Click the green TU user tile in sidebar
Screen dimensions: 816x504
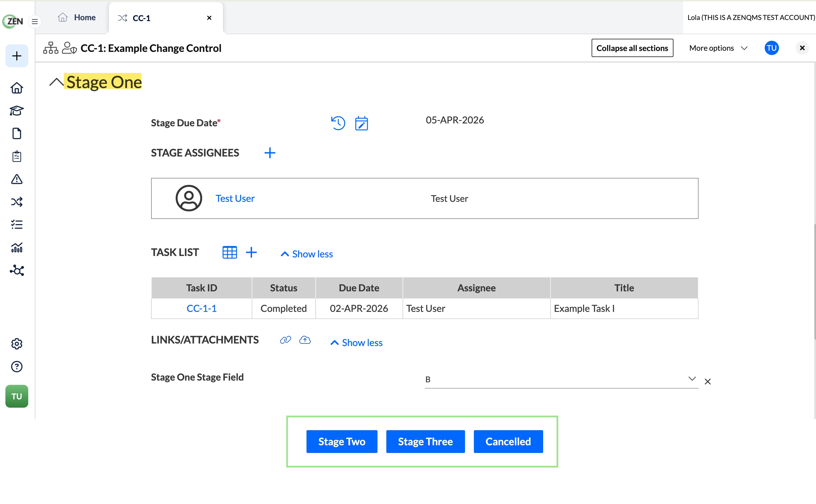[17, 396]
